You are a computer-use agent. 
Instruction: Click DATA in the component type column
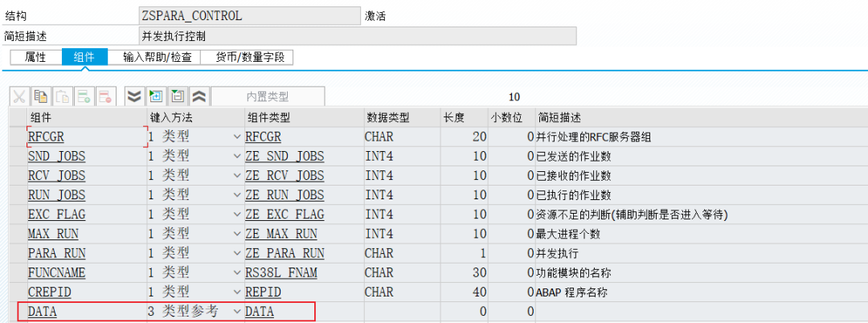[x=260, y=312]
